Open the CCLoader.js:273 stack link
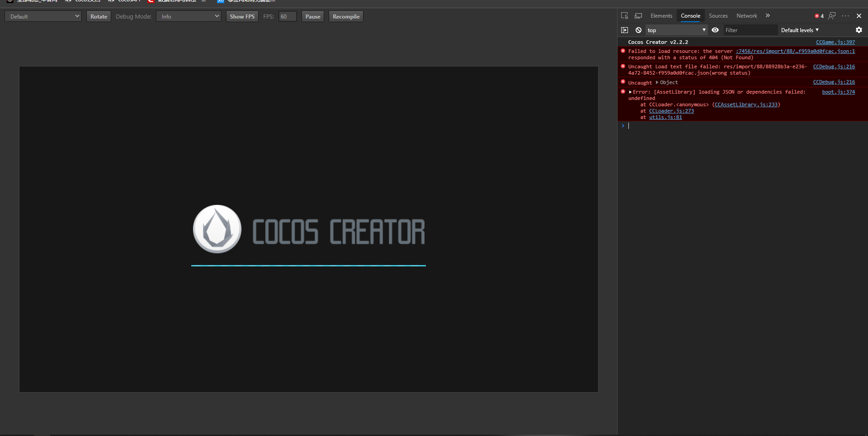This screenshot has width=868, height=436. pos(671,111)
